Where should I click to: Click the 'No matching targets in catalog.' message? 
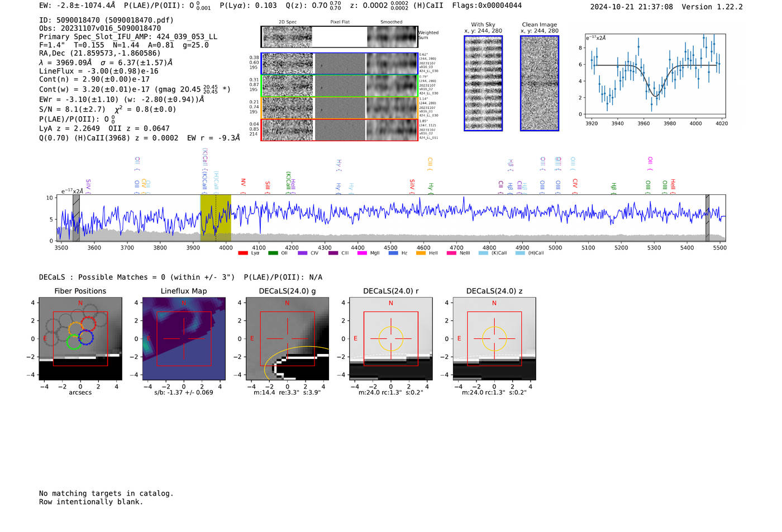(106, 493)
